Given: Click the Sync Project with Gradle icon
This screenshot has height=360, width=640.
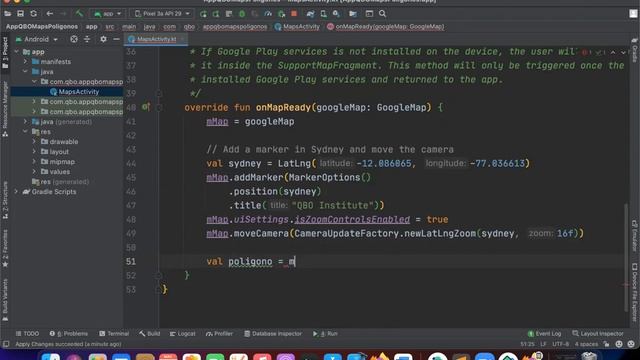Looking at the screenshot, I should [311, 14].
